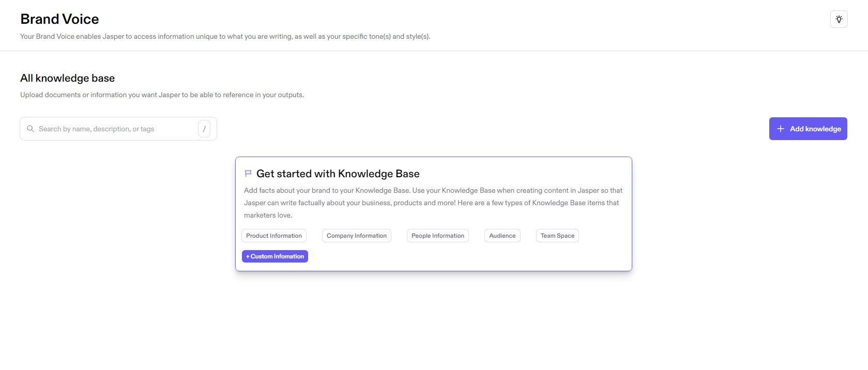Click the slash shortcut key badge
The width and height of the screenshot is (868, 370).
tap(204, 129)
